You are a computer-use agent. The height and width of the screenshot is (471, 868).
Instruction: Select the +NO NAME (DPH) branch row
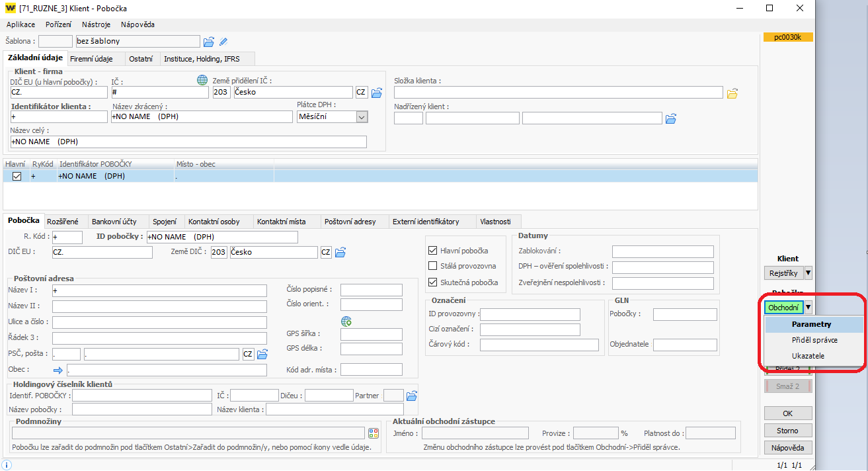[380, 176]
